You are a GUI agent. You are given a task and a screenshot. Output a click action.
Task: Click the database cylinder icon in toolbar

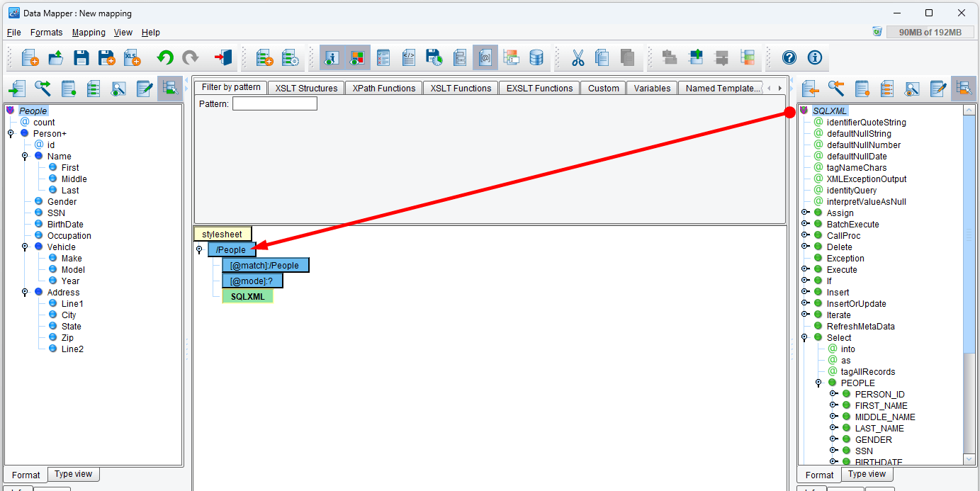(536, 58)
